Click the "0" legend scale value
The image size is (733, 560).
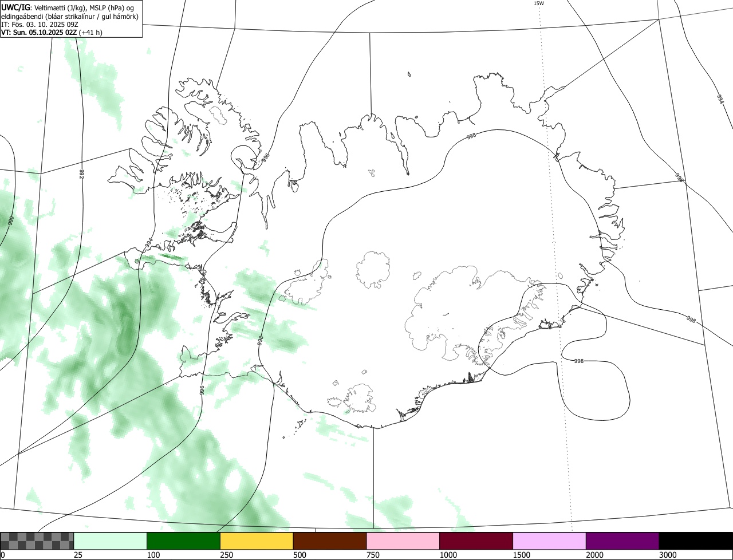click(x=2, y=555)
